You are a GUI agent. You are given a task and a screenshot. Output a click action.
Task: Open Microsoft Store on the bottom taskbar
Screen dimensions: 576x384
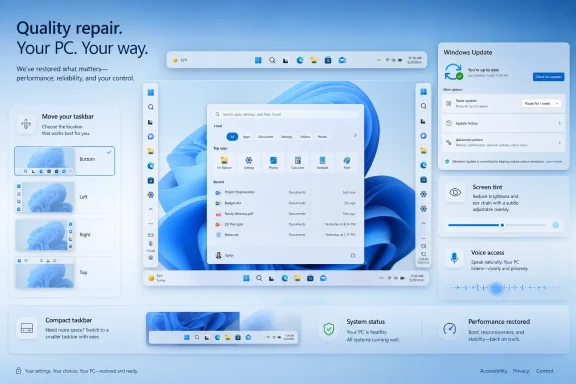[x=310, y=278]
